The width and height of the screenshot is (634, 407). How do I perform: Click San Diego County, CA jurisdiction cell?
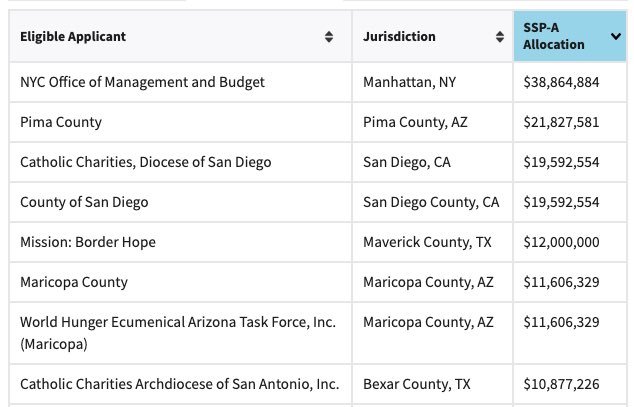click(x=433, y=202)
